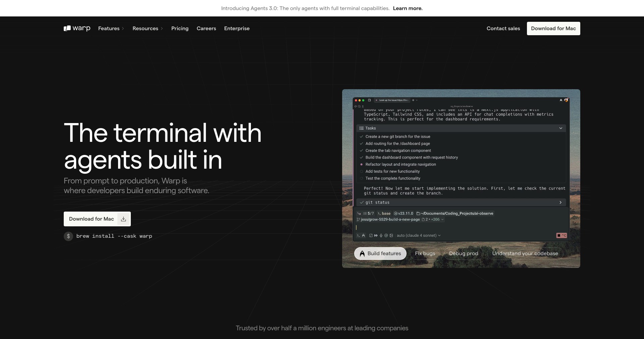
Task: Click the 'Introducing Agents 3.0' banner text
Action: pyautogui.click(x=305, y=8)
